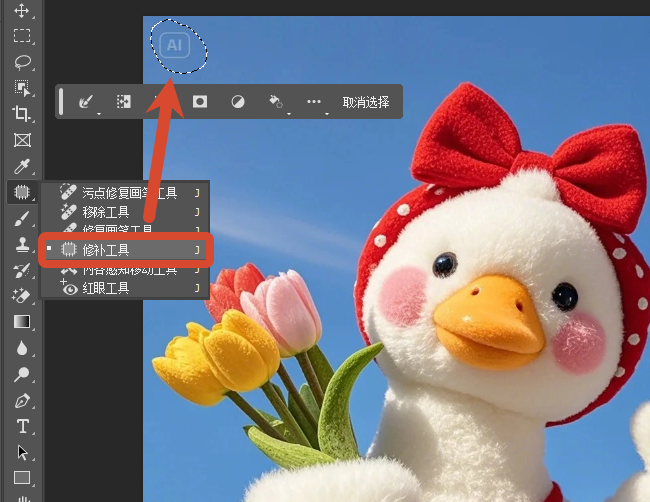Select the Crop tool
This screenshot has height=502, width=650.
22,114
